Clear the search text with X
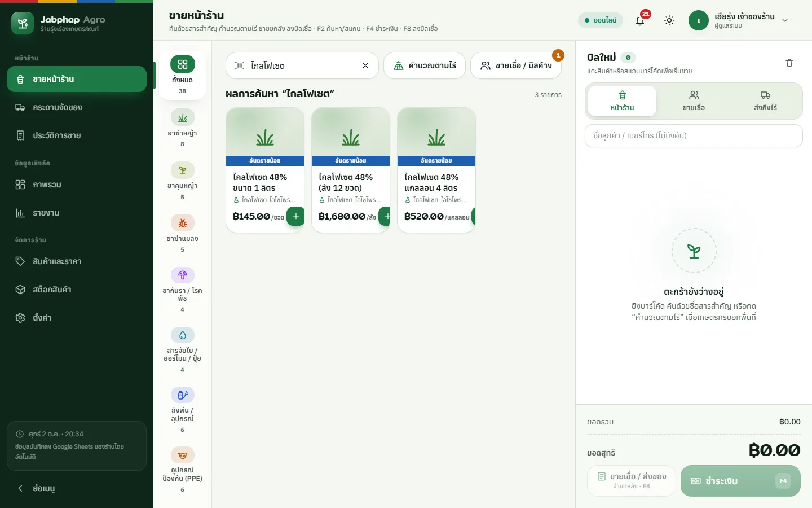Viewport: 812px width, 508px height. point(365,65)
